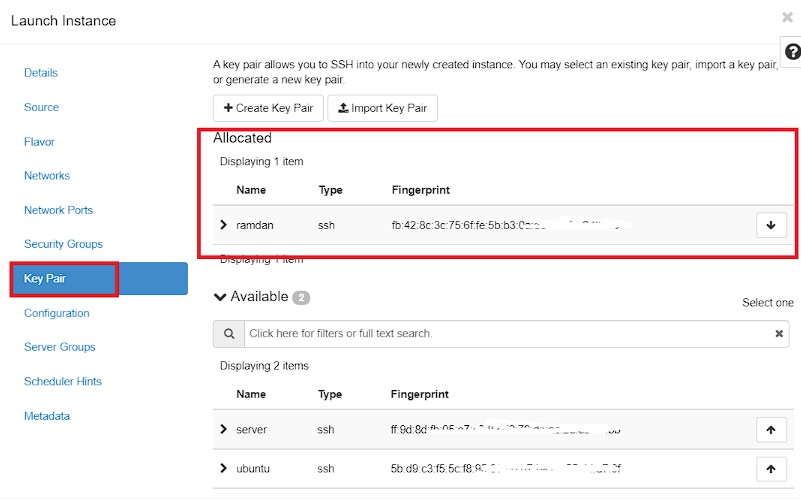
Task: Click the search magnifier icon
Action: coord(229,334)
